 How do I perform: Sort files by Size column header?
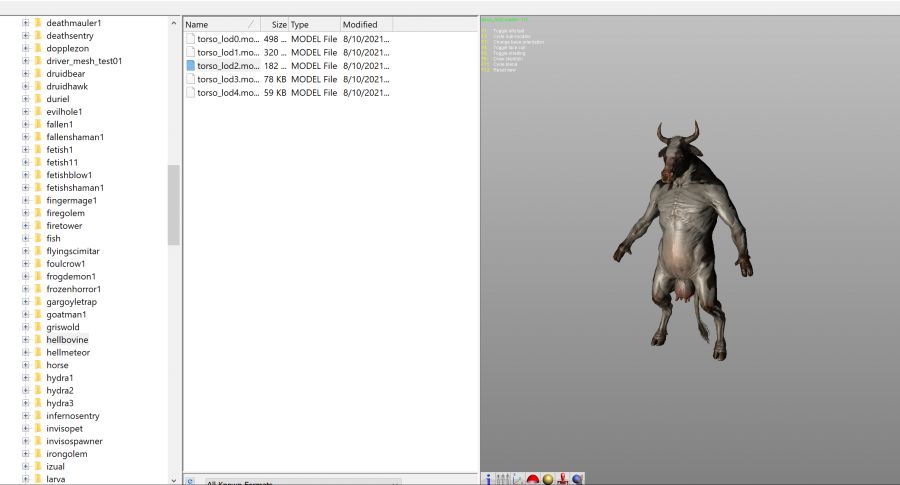pos(274,24)
